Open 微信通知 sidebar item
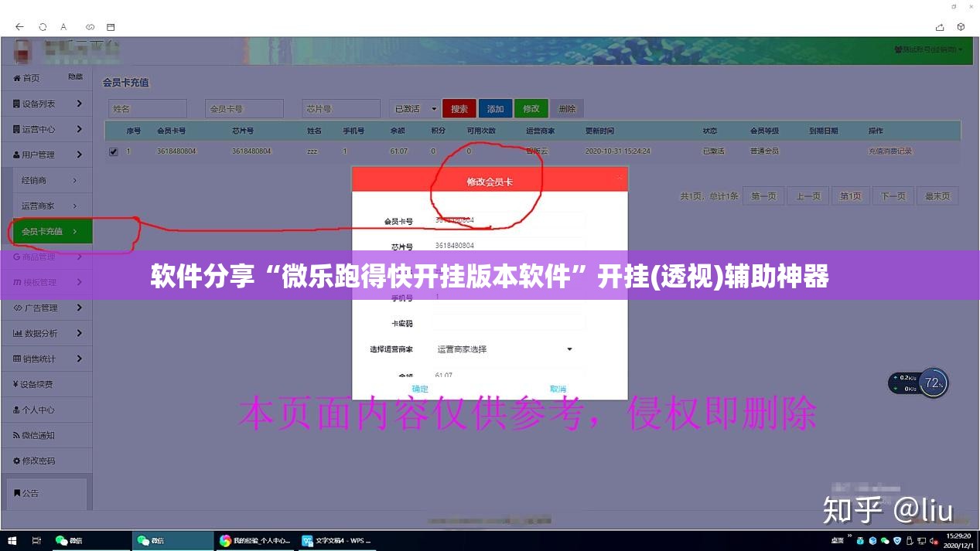 47,435
